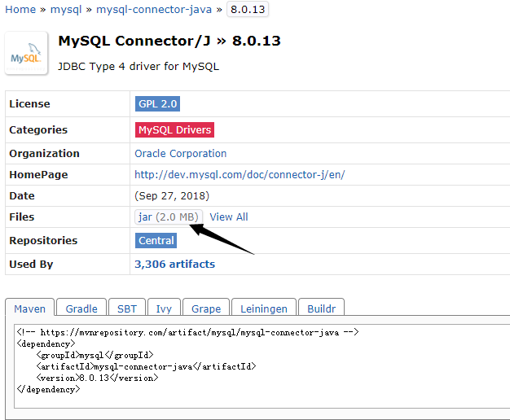Viewport: 510px width, 420px height.
Task: Open the MySQL Drivers category badge
Action: pos(174,129)
